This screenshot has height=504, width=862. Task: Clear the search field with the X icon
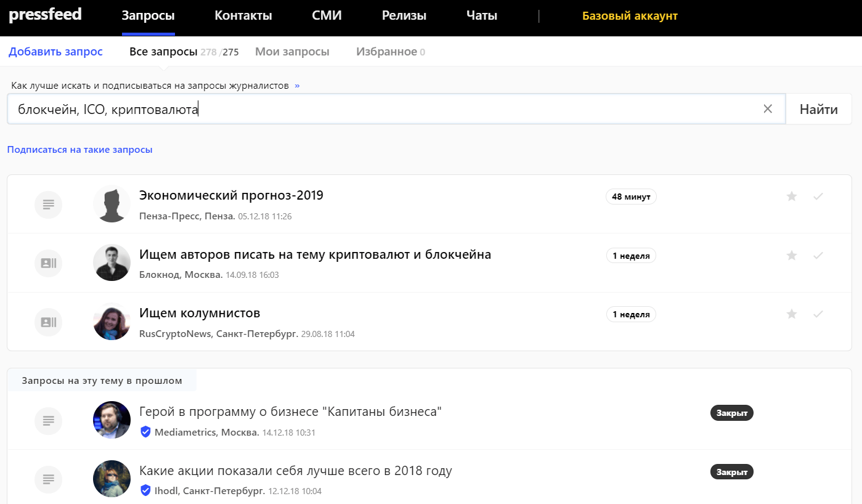click(768, 109)
